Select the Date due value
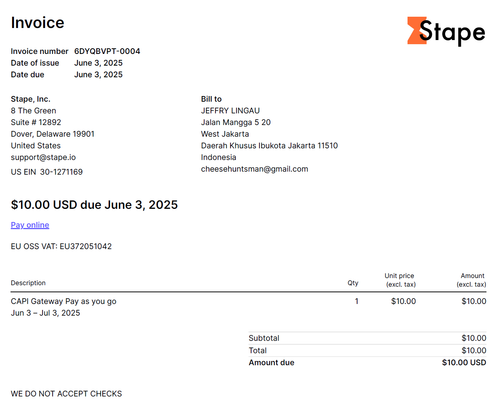The image size is (500, 412). (98, 75)
